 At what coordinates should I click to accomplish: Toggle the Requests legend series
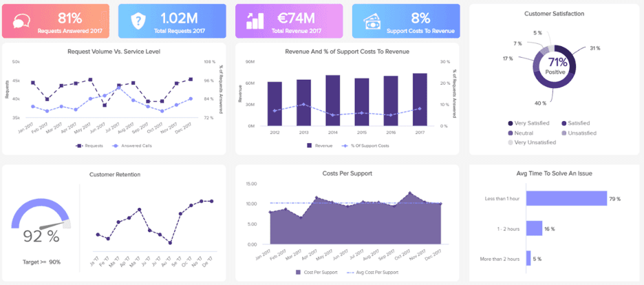point(87,146)
